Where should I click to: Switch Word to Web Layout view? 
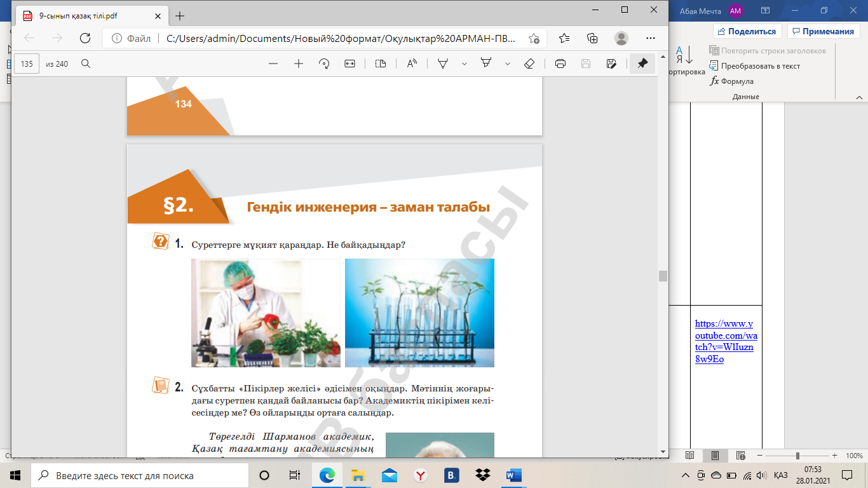point(741,456)
